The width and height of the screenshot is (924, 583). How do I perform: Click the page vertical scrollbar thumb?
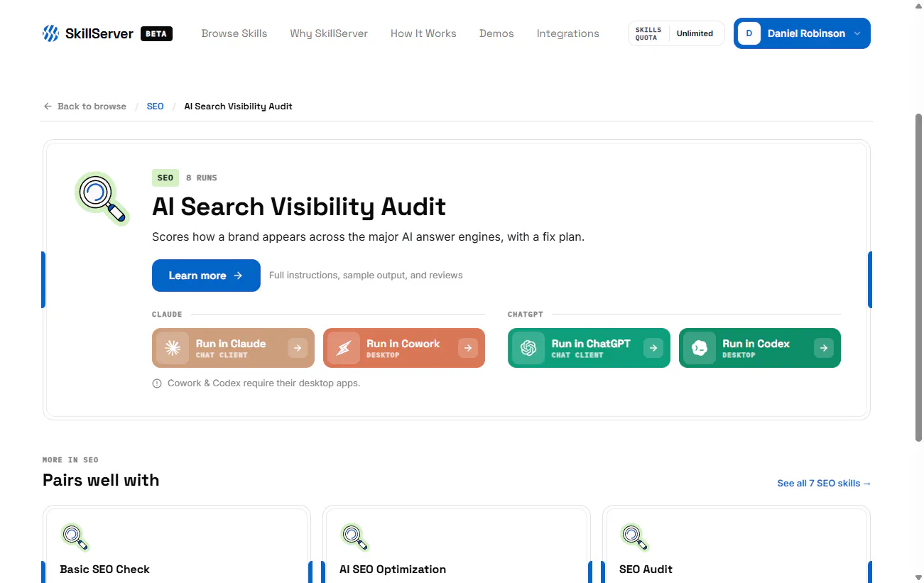point(918,277)
